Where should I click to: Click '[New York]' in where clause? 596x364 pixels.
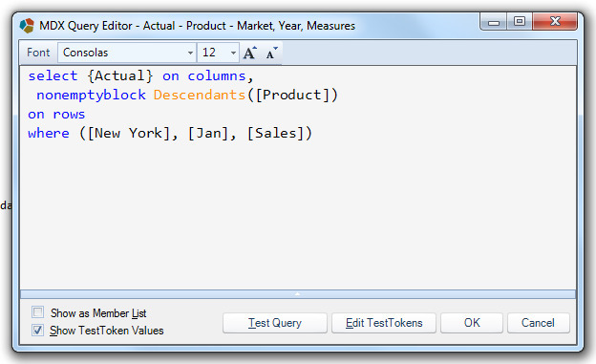(x=129, y=134)
